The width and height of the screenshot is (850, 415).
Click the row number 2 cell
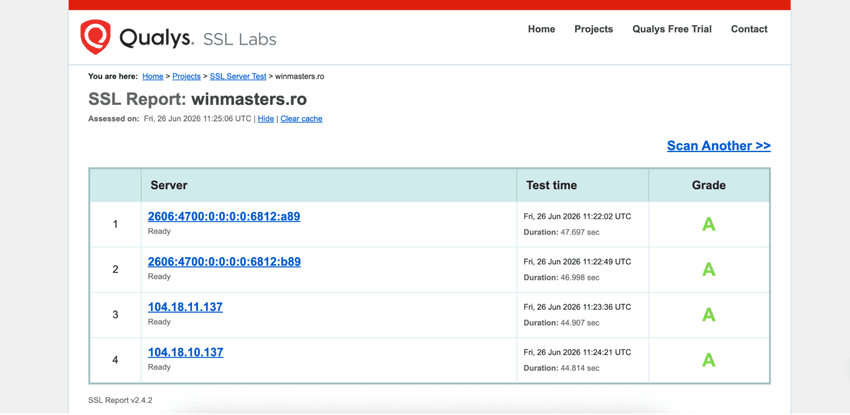115,270
